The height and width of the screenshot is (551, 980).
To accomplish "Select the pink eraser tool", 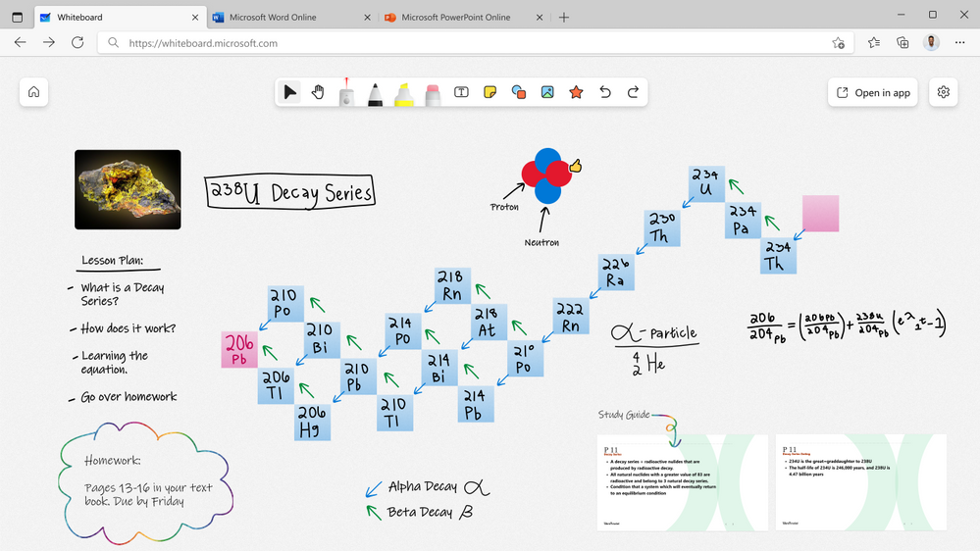I will (433, 95).
